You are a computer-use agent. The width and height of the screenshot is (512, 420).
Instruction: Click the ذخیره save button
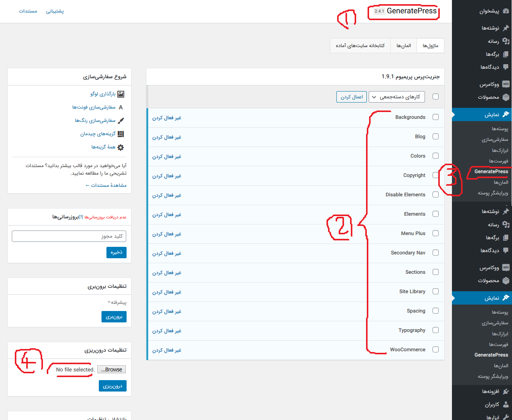116,253
